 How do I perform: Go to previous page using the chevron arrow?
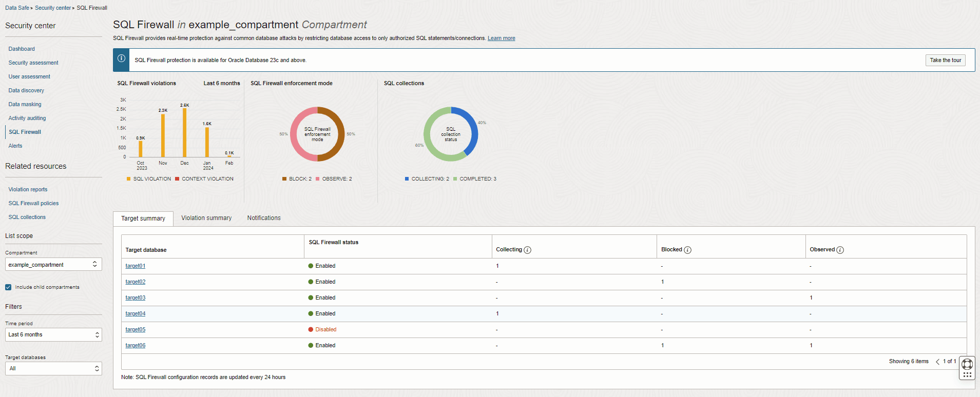pyautogui.click(x=937, y=362)
